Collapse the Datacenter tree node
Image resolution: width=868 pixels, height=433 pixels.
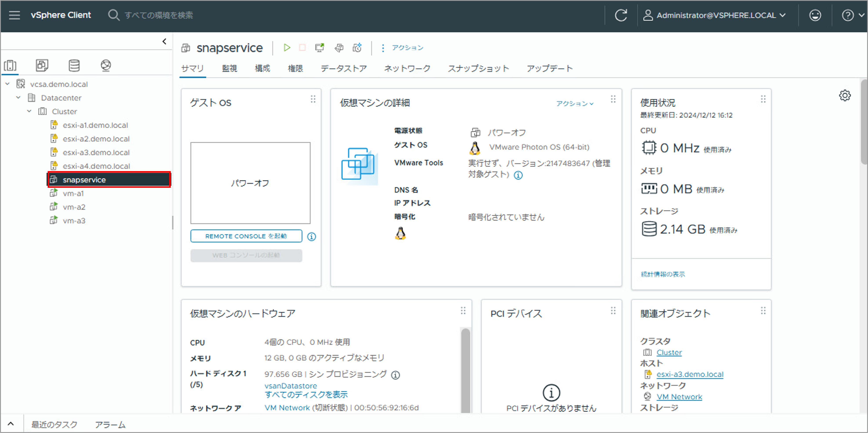(x=18, y=97)
